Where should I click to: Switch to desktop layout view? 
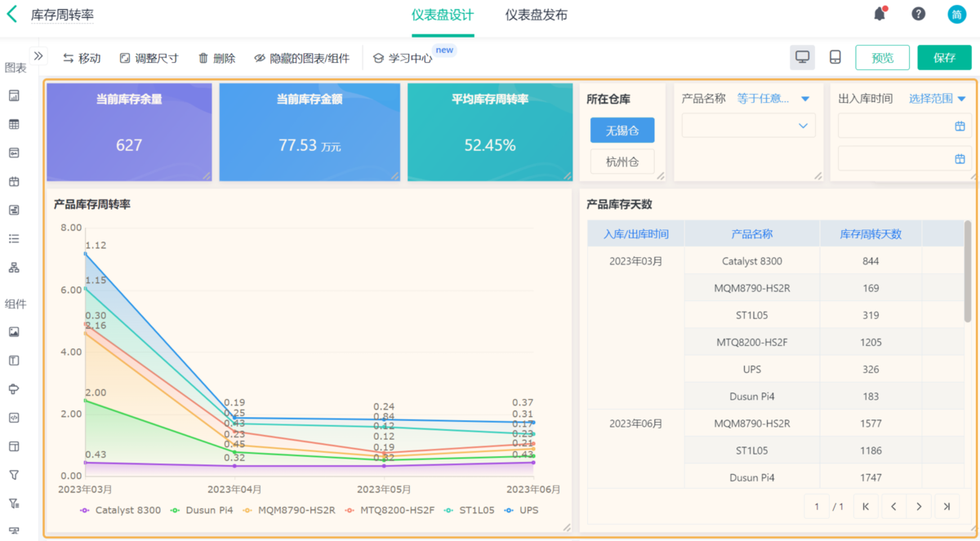(803, 58)
